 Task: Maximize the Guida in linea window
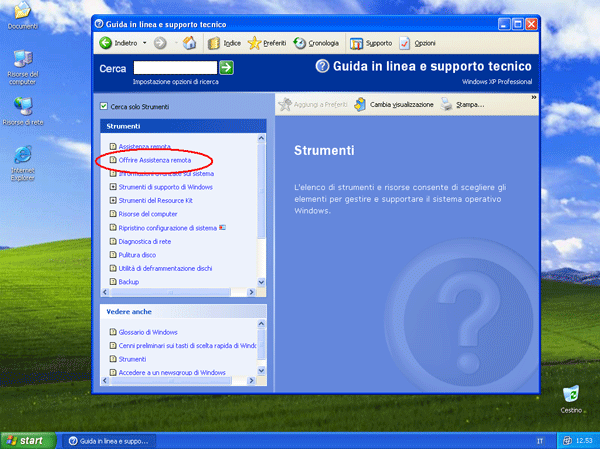tap(518, 24)
